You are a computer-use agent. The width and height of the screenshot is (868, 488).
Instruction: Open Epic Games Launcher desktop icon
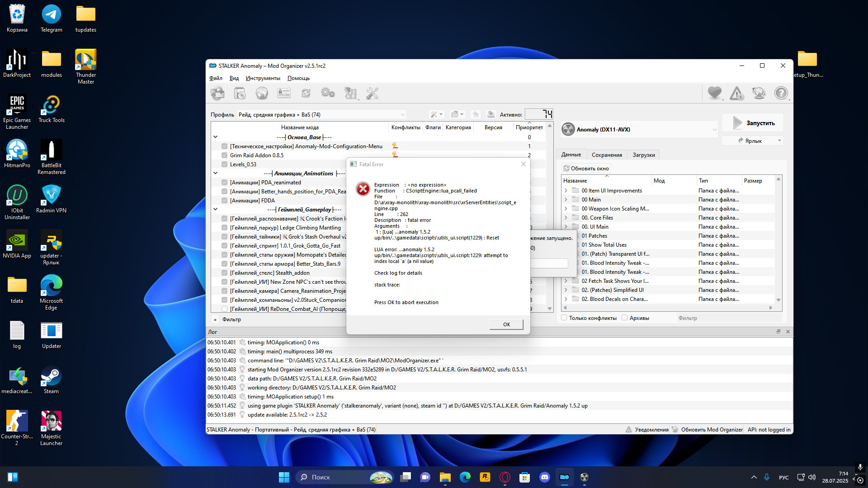[17, 112]
